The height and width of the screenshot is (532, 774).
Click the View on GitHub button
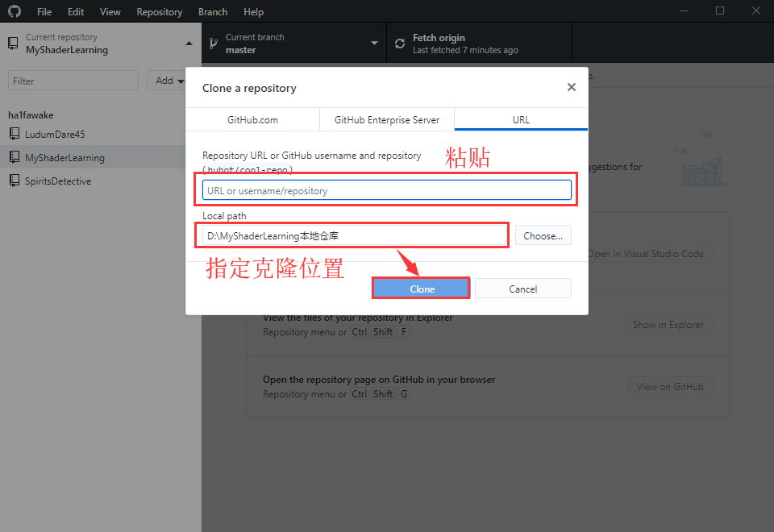pos(670,386)
